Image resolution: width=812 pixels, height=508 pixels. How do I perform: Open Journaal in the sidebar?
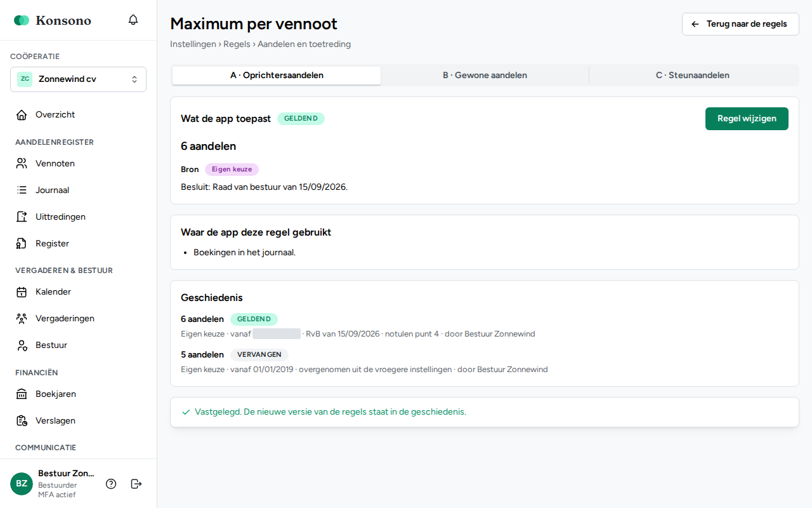(x=78, y=190)
